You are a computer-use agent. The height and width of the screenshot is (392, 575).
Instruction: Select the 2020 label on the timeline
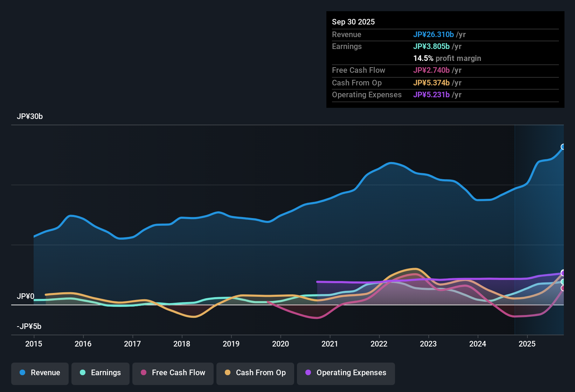[x=280, y=344]
